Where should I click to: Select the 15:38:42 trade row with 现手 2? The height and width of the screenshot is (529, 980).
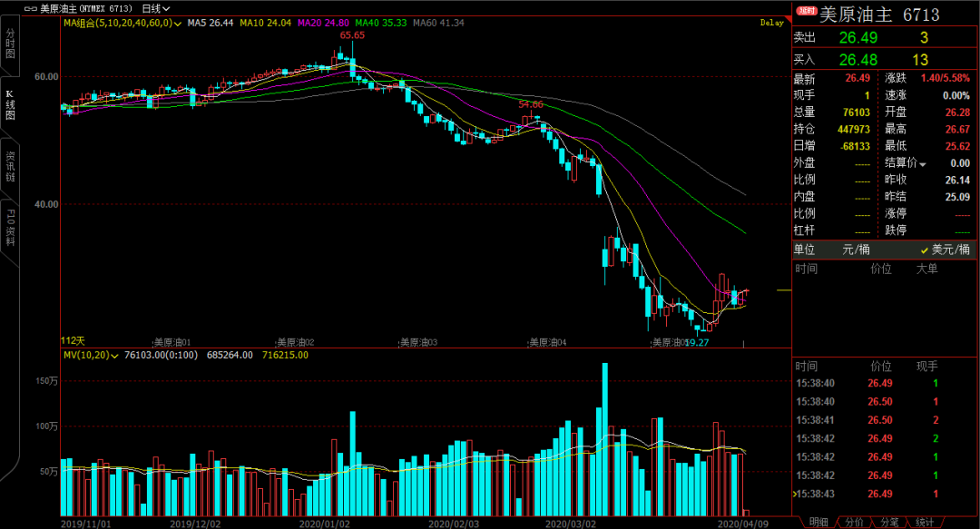pos(884,438)
